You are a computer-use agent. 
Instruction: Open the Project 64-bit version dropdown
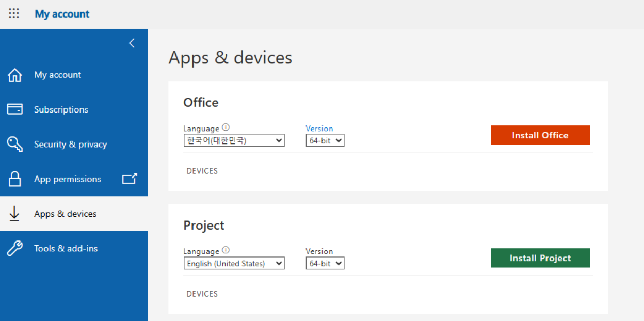(325, 263)
